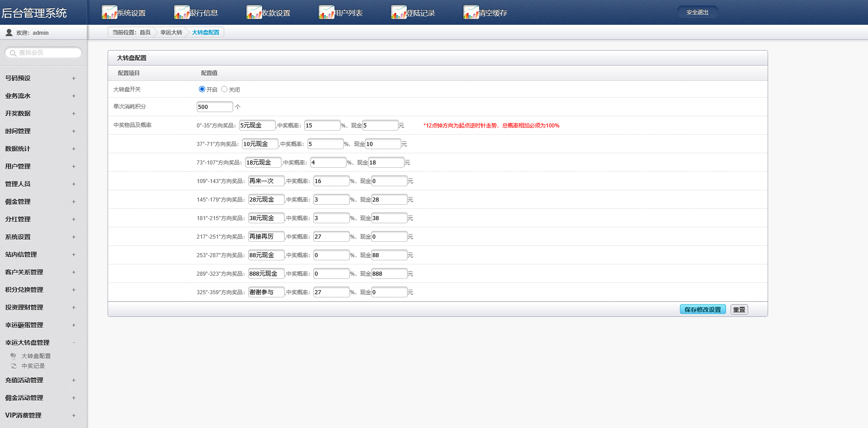The image size is (868, 428).
Task: Click the 安全退出 logout button
Action: click(697, 12)
